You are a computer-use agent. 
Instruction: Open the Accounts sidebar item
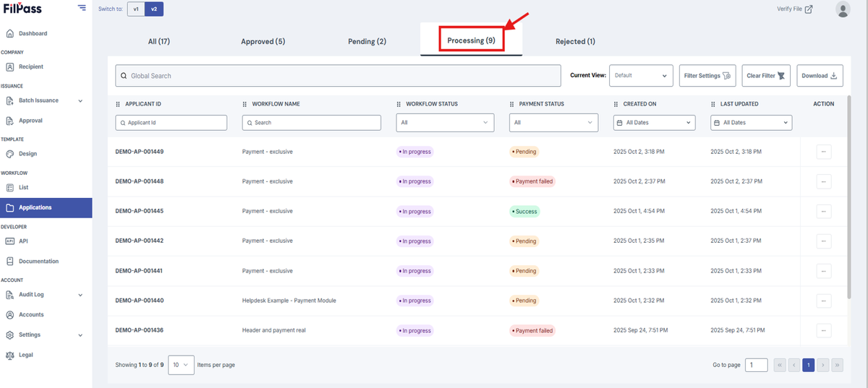[x=31, y=315]
